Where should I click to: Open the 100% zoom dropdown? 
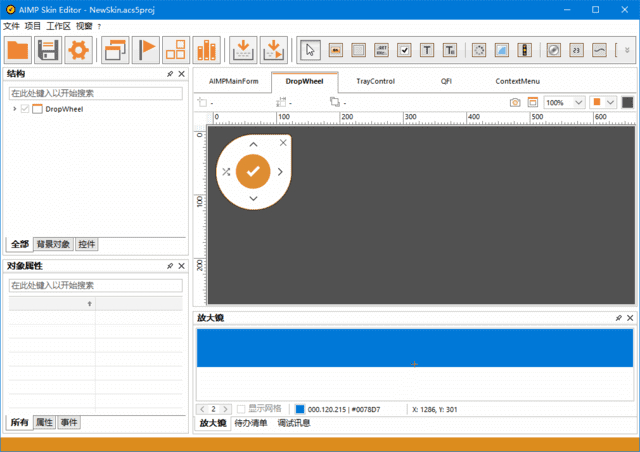[x=580, y=102]
